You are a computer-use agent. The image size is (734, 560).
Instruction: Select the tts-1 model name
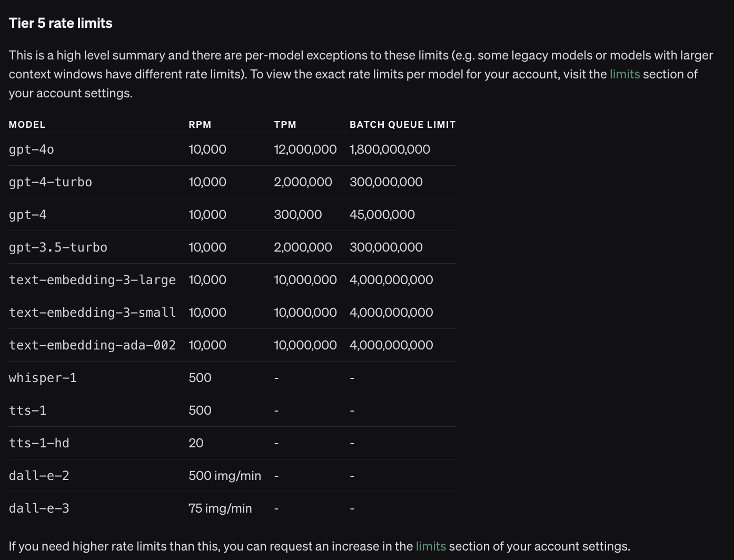(28, 411)
